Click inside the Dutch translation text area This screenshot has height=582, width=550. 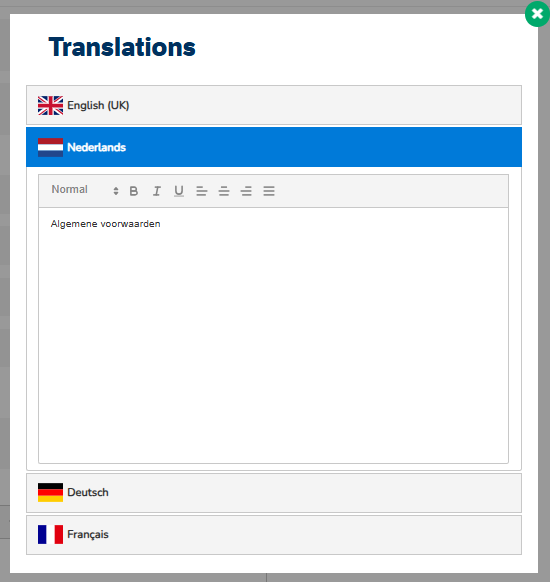tap(274, 336)
